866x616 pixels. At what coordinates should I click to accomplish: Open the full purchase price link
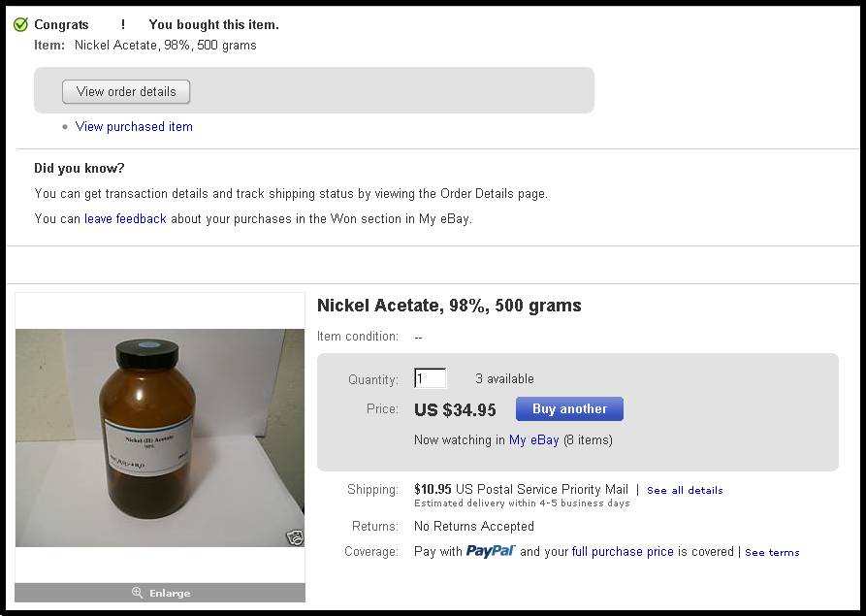[623, 552]
